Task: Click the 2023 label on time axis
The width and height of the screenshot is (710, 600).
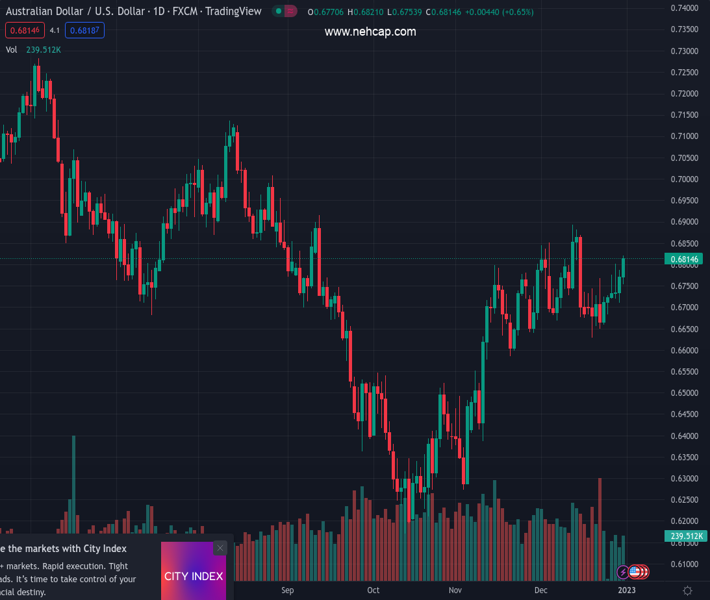Action: click(626, 590)
